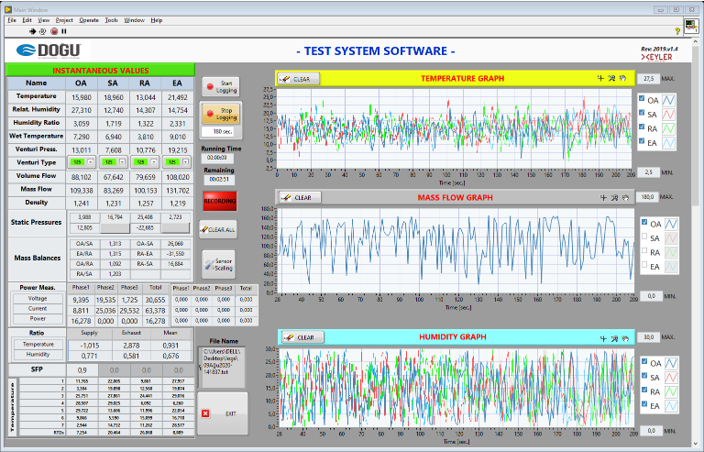Click the Start Logging button
This screenshot has width=704, height=452.
pyautogui.click(x=220, y=87)
